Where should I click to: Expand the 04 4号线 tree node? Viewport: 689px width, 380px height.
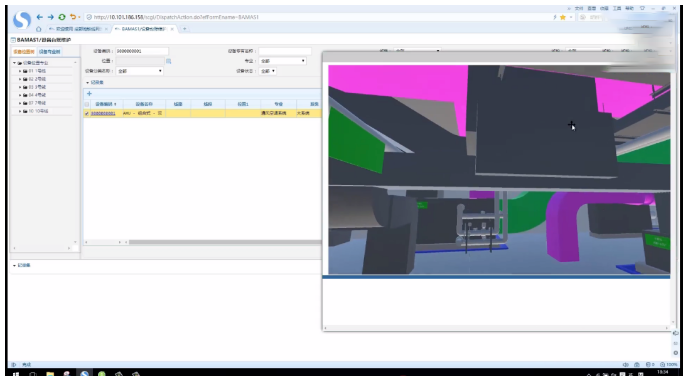pyautogui.click(x=20, y=95)
